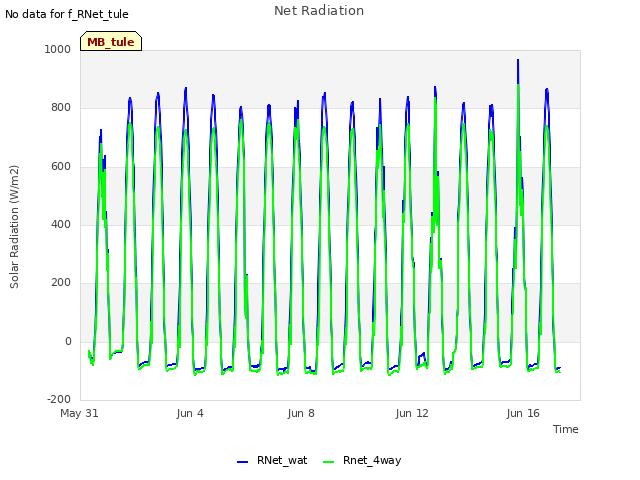Click the Time axis label

[565, 429]
